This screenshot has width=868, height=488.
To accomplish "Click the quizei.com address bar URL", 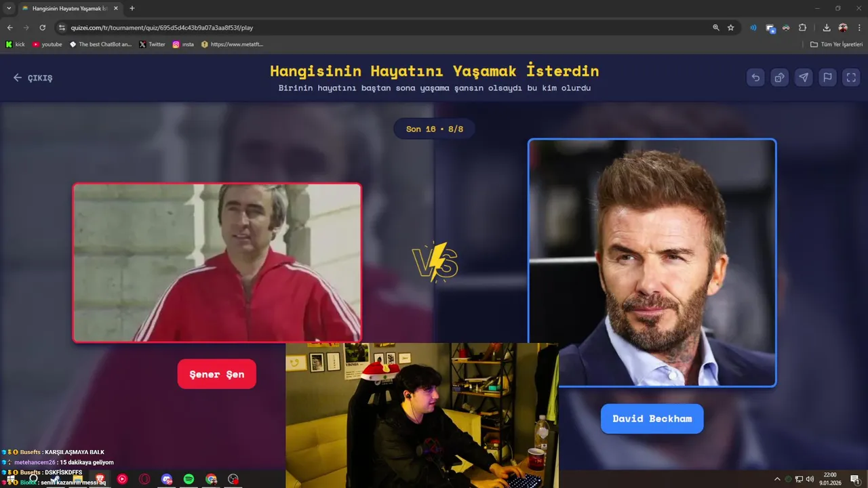I will pos(162,28).
